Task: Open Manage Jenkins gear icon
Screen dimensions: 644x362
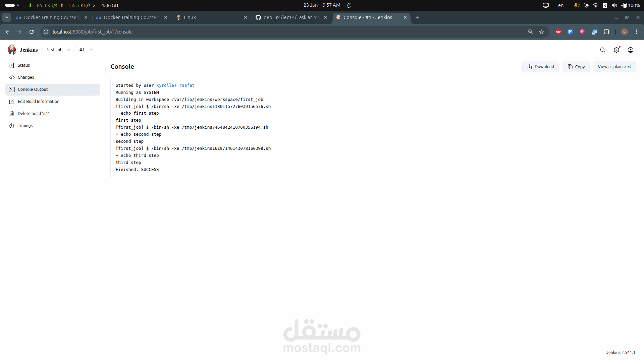Action: (x=616, y=50)
